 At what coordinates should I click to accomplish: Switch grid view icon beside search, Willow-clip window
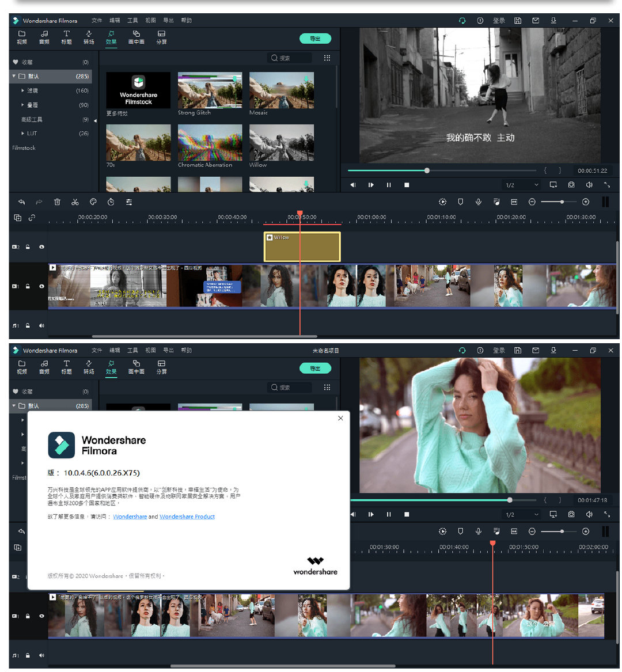coord(327,58)
